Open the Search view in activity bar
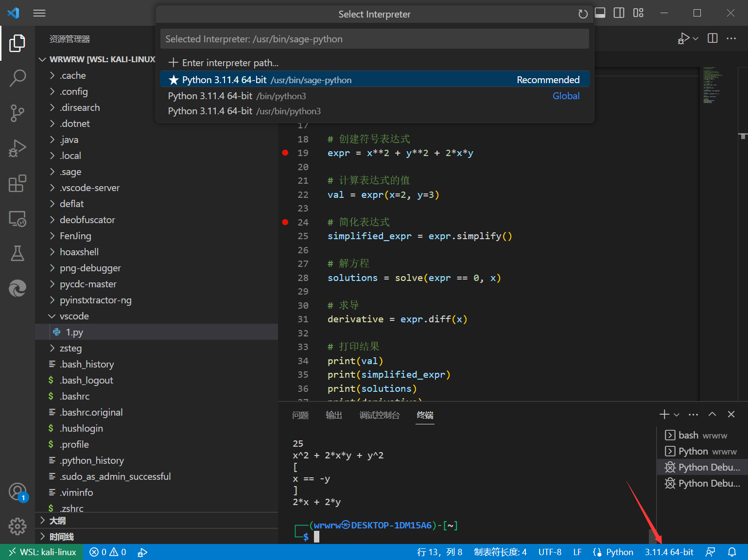This screenshot has height=560, width=748. (x=17, y=78)
